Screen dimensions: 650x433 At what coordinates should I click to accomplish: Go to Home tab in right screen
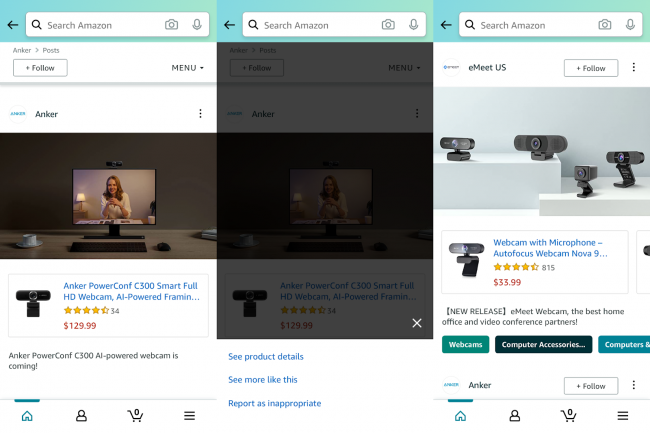click(460, 416)
